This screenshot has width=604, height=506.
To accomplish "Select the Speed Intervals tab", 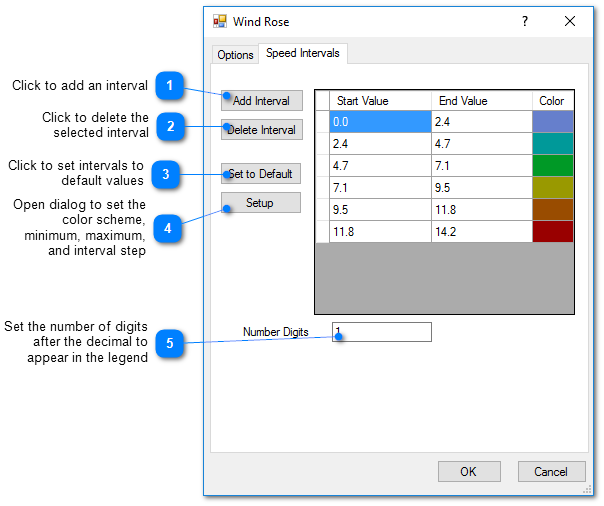I will pyautogui.click(x=302, y=53).
